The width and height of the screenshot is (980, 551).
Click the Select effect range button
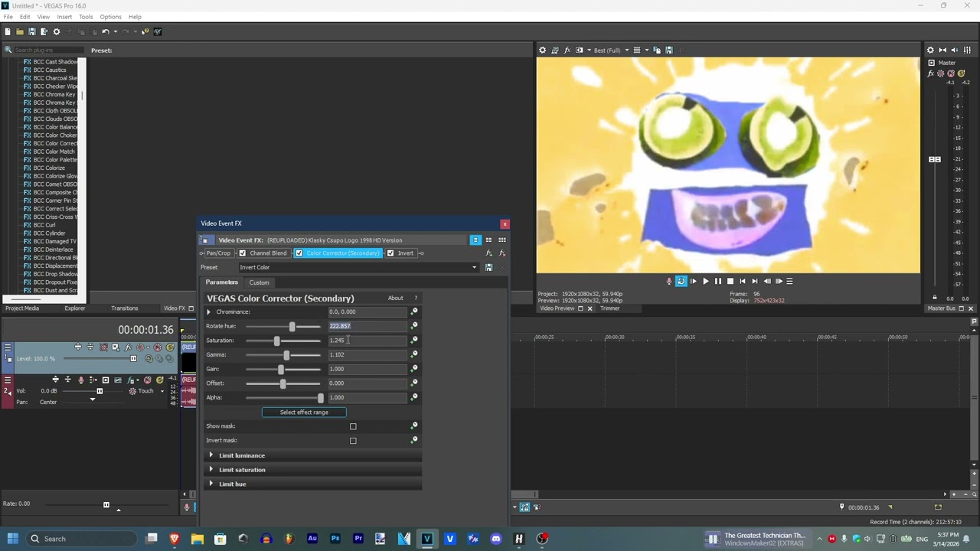[x=304, y=412]
